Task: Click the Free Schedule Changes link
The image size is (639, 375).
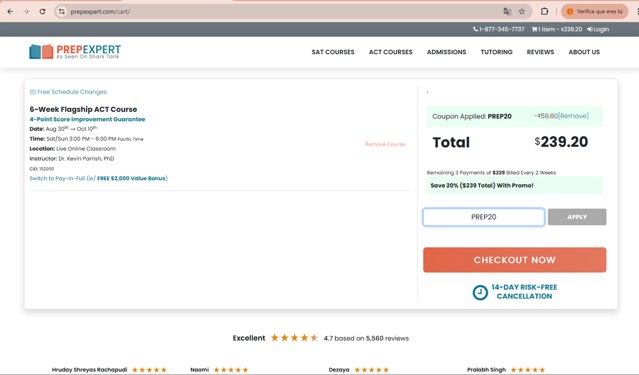Action: (x=68, y=92)
